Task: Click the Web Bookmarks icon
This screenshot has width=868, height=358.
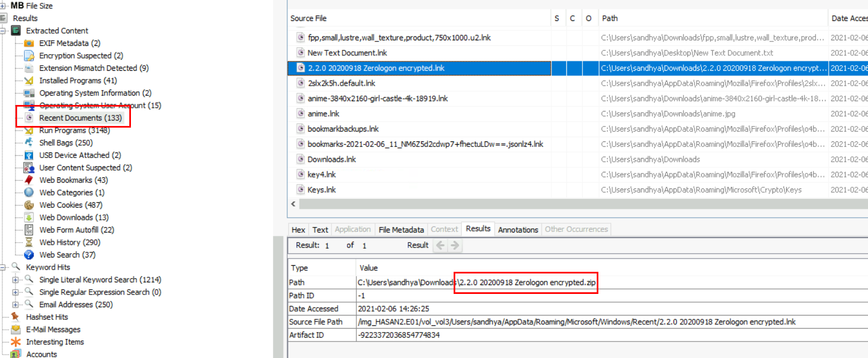Action: tap(29, 180)
